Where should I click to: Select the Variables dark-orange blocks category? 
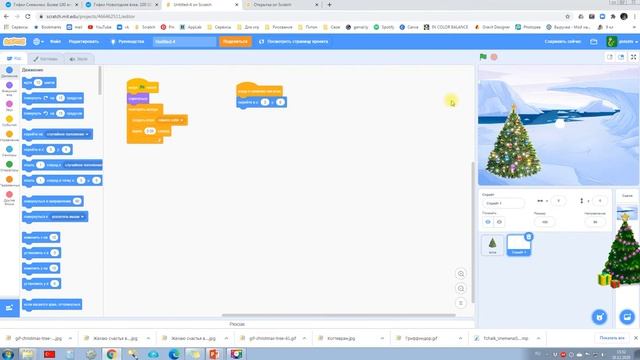pyautogui.click(x=9, y=181)
